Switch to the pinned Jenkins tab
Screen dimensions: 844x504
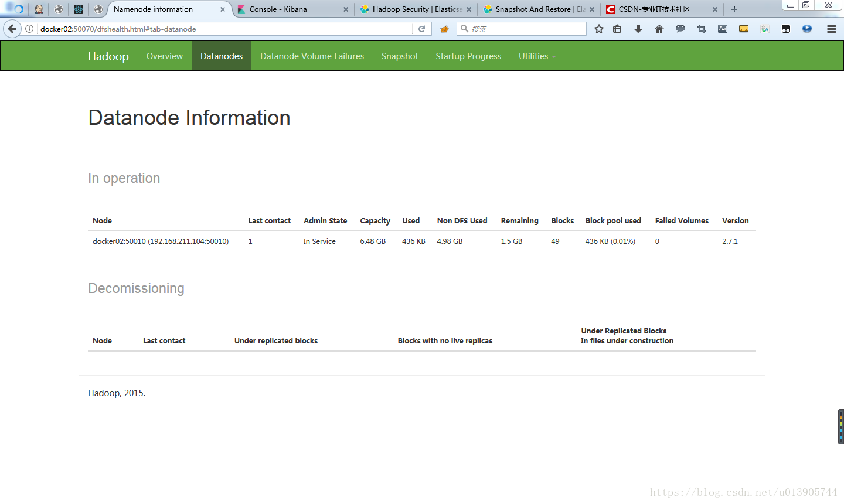(x=39, y=9)
